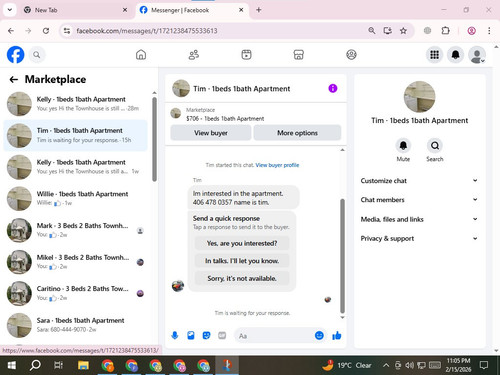This screenshot has width=500, height=375.
Task: Choose a sticker from the composer
Action: [x=207, y=336]
